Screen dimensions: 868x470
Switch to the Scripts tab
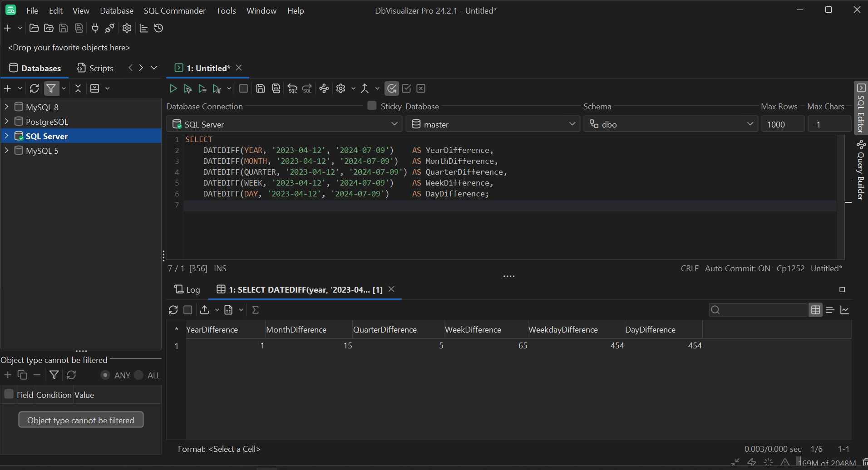coord(95,68)
